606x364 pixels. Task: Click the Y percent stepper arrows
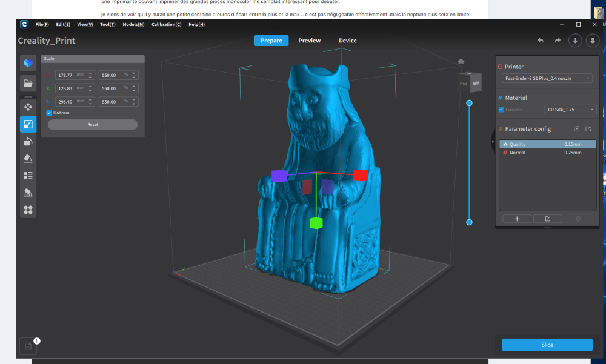[x=134, y=88]
